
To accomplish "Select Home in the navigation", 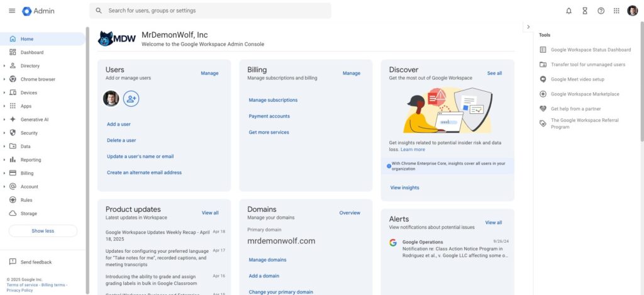I will point(43,39).
